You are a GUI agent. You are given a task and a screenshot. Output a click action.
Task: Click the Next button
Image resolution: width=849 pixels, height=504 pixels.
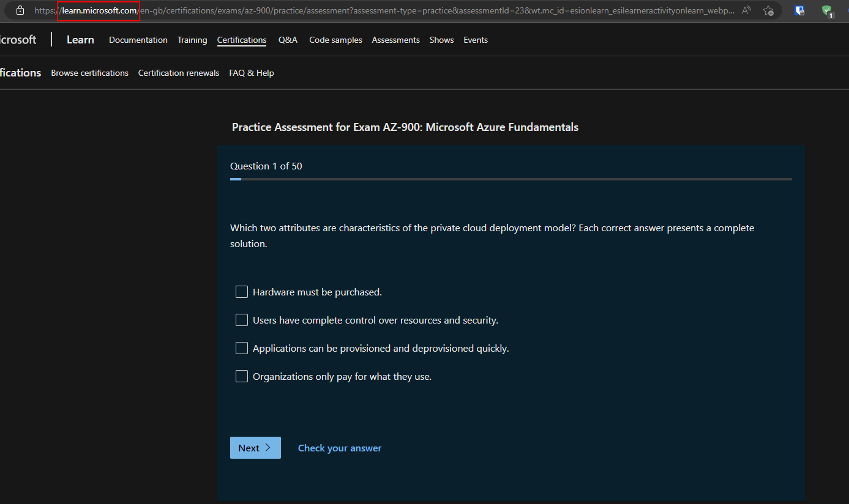pos(255,448)
